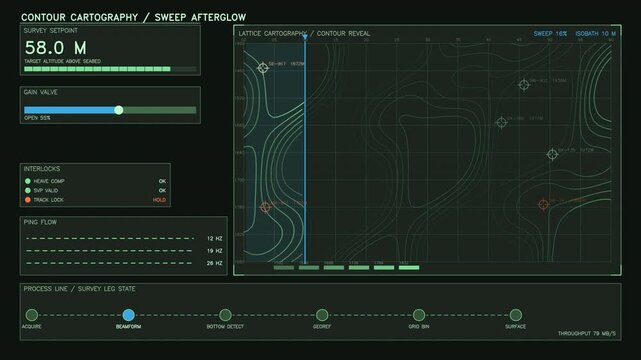Click the fourth isobath legend swatch
The width and height of the screenshot is (641, 360).
[359, 268]
